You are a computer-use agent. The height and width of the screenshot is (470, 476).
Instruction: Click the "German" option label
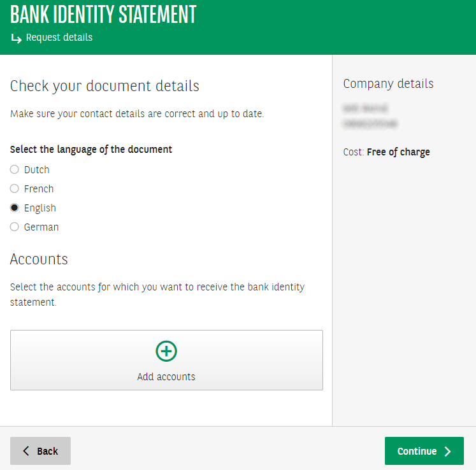(x=41, y=227)
